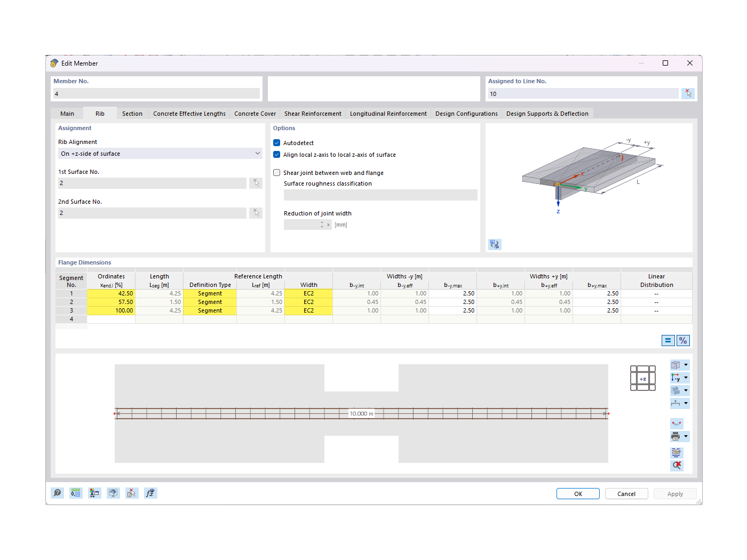The image size is (747, 560).
Task: Switch table to percent values mode
Action: point(684,340)
